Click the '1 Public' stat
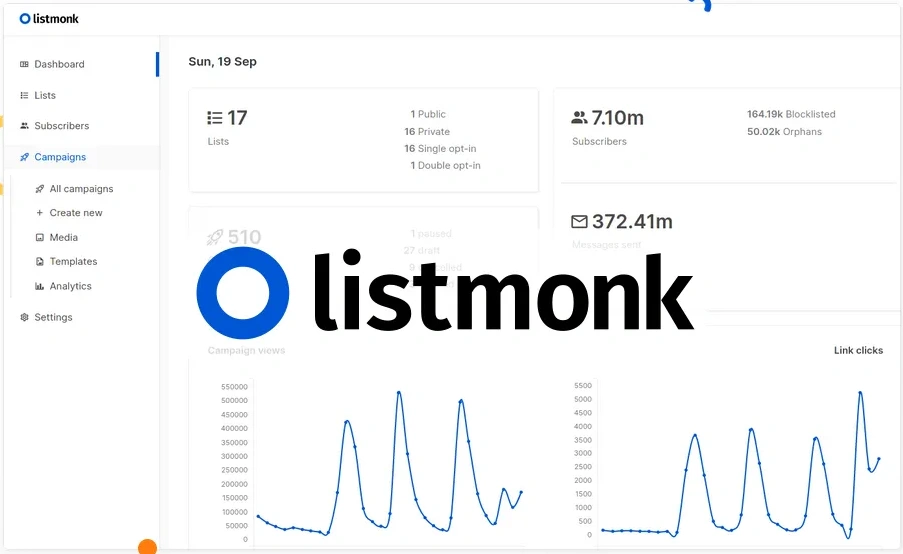 [x=428, y=114]
